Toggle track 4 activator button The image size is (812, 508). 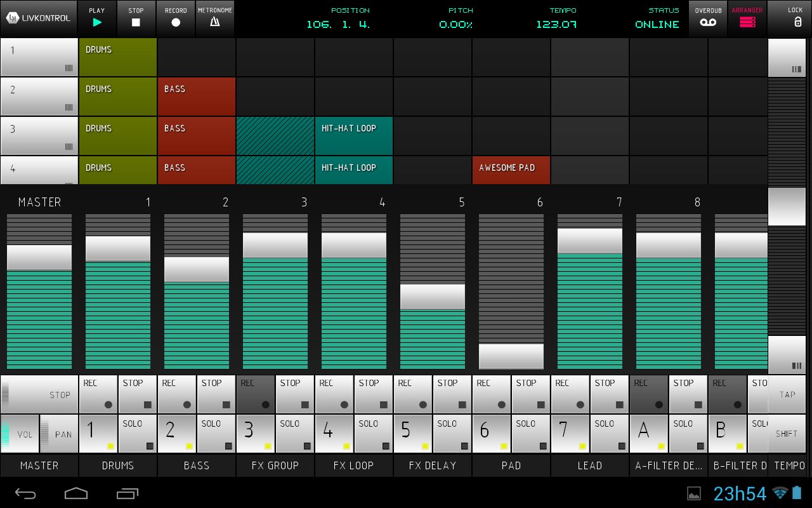(x=334, y=433)
